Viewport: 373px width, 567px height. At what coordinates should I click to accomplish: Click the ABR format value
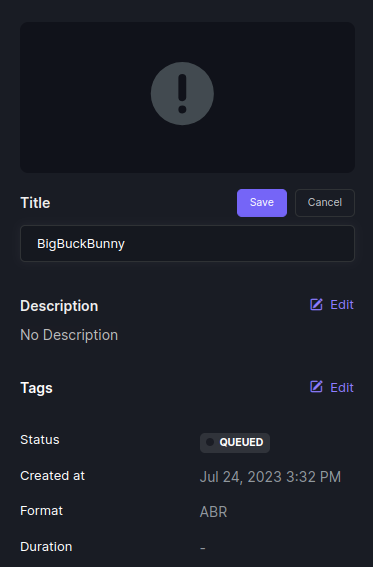[213, 512]
